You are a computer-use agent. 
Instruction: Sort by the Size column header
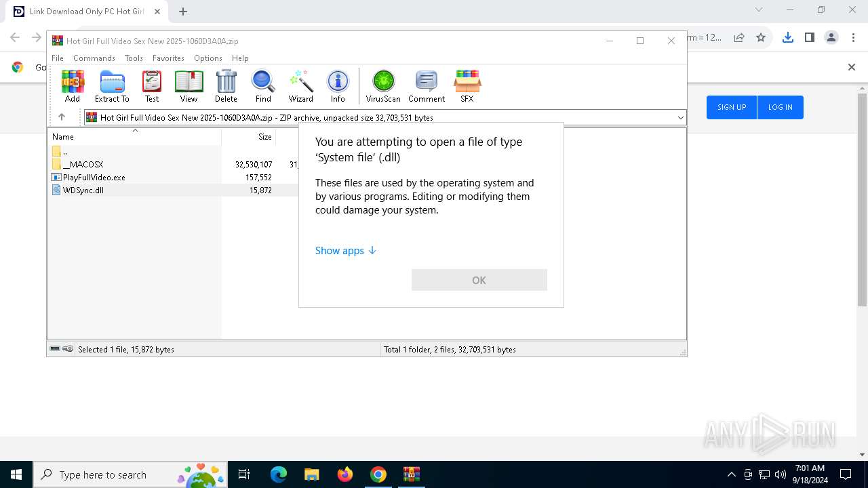pos(249,136)
